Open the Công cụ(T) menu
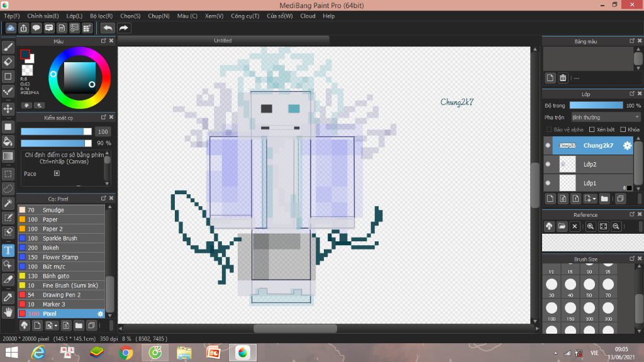644x362 pixels. point(245,16)
